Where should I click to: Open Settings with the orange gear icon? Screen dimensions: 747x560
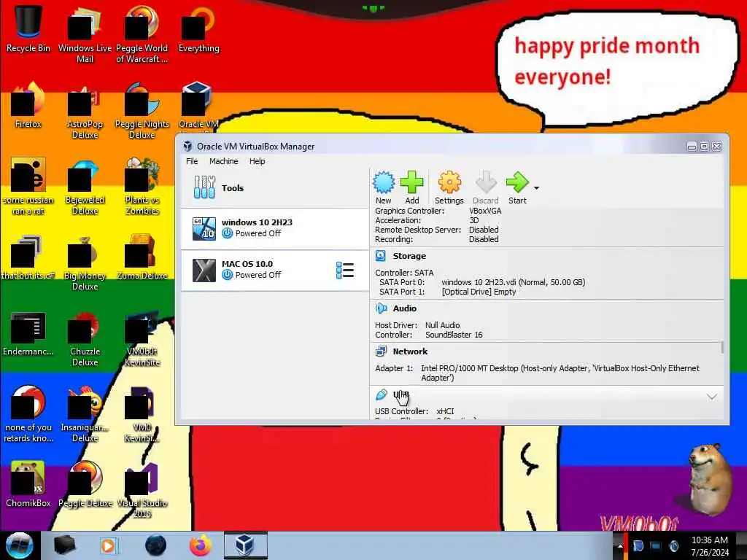449,182
